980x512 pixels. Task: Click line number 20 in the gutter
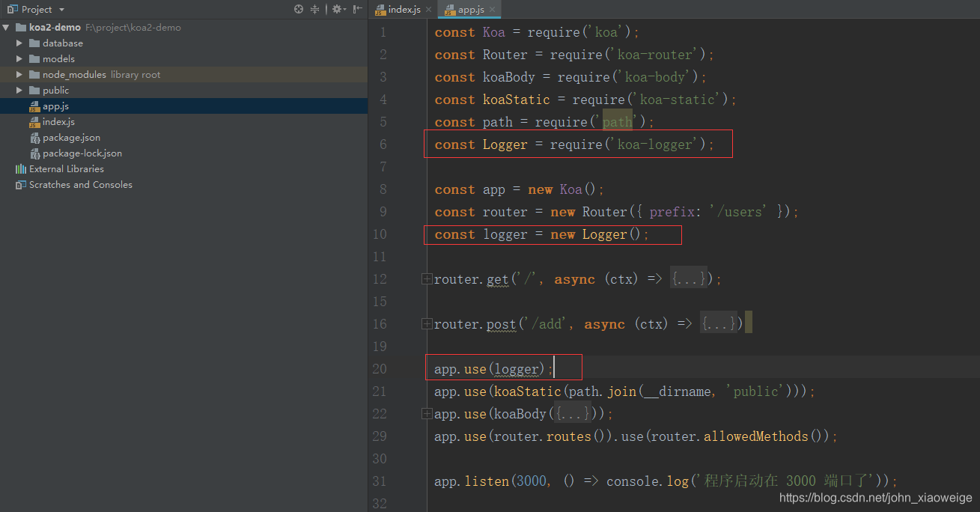click(380, 369)
